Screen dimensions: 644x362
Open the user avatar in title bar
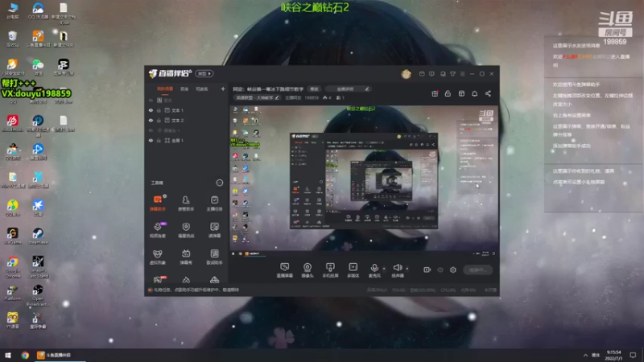tap(407, 74)
